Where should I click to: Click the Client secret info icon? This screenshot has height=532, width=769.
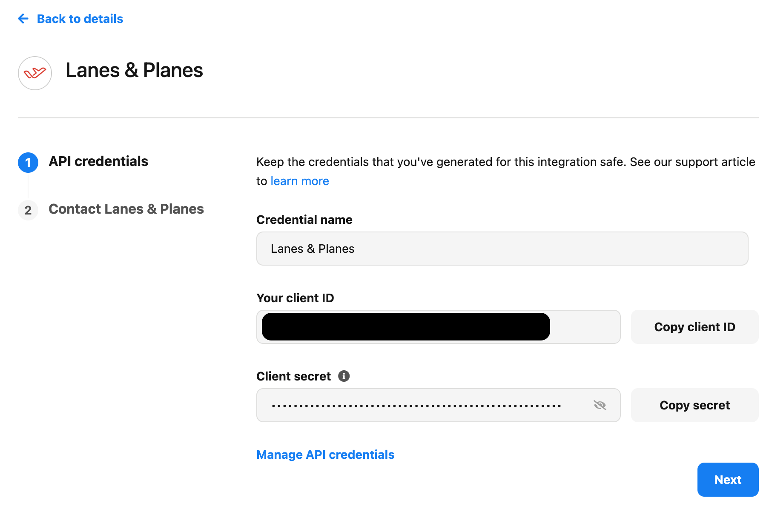pyautogui.click(x=344, y=376)
